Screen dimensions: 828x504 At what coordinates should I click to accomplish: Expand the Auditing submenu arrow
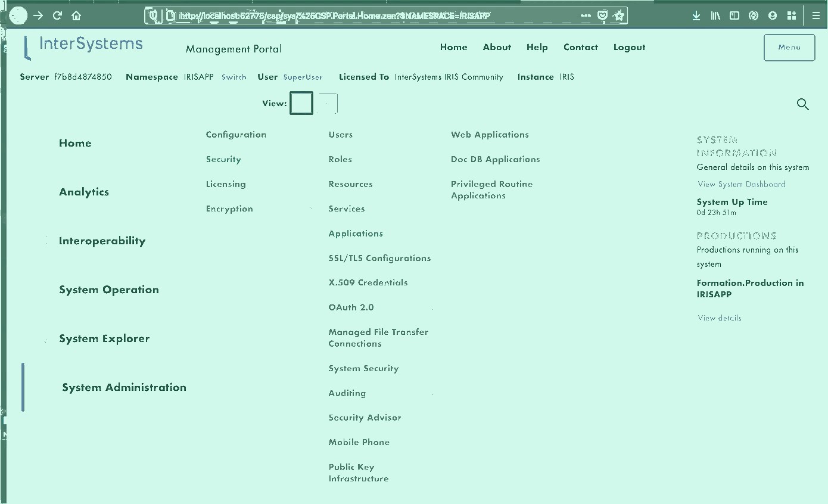tap(431, 394)
